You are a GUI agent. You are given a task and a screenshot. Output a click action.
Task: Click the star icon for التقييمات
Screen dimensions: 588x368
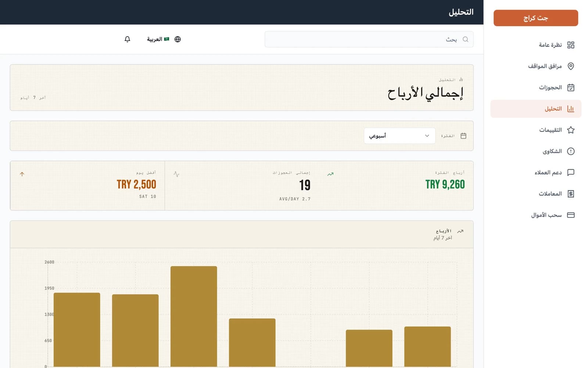click(x=571, y=130)
